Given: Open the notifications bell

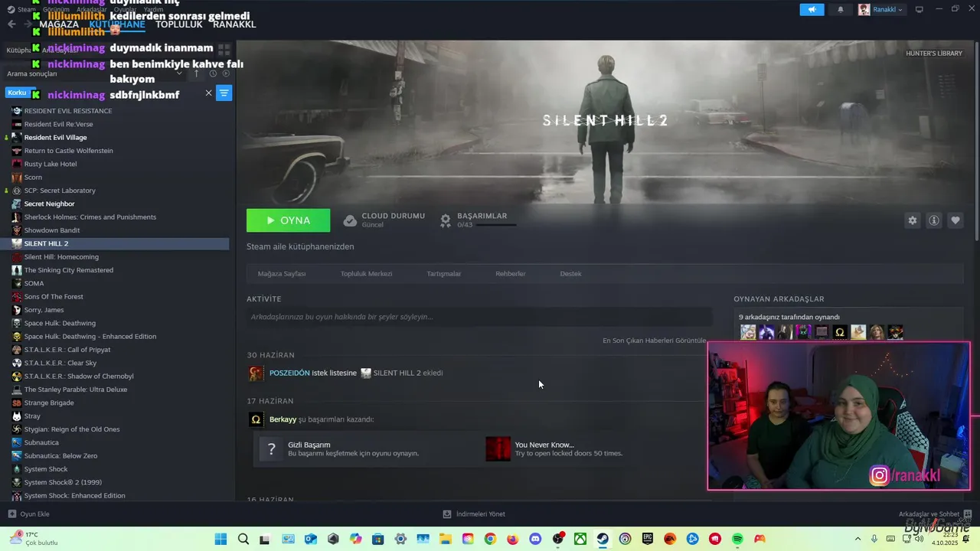Looking at the screenshot, I should point(841,9).
